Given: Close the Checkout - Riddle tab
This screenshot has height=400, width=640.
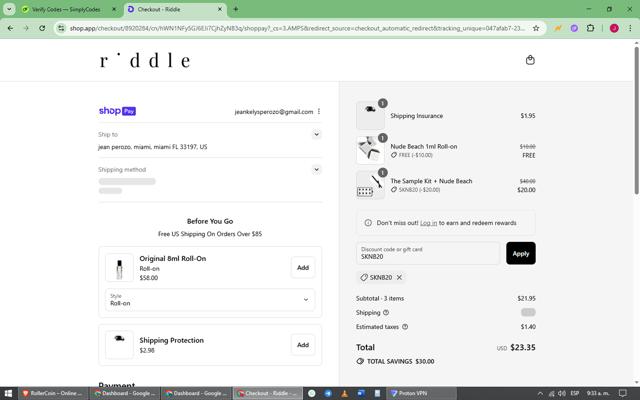Looking at the screenshot, I should [220, 9].
